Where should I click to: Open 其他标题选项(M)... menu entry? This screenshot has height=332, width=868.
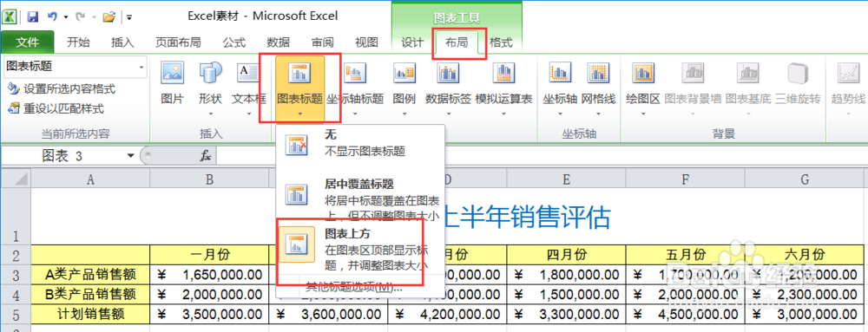354,287
